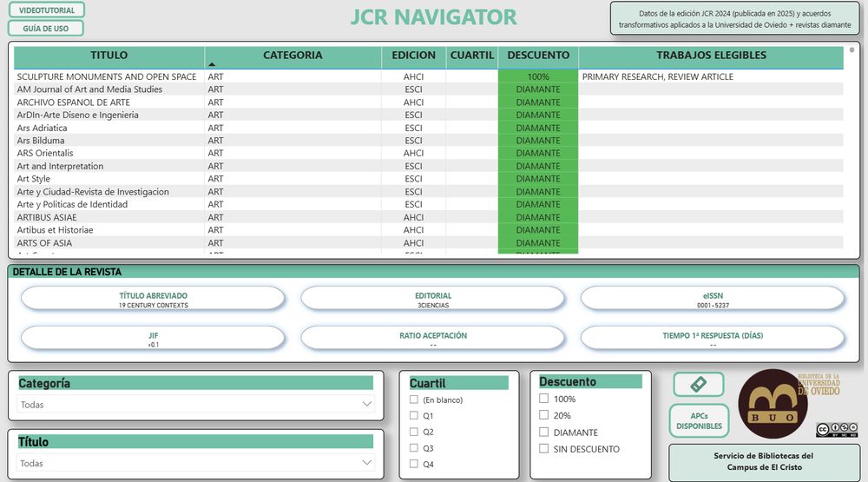Screen dimensions: 868x482
Task: Enable the DIAMANTE discount filter
Action: click(543, 432)
